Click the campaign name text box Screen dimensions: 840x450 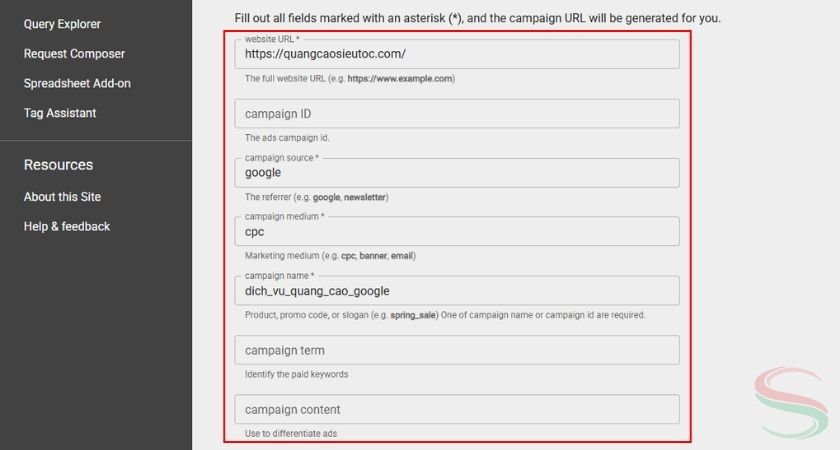[456, 291]
